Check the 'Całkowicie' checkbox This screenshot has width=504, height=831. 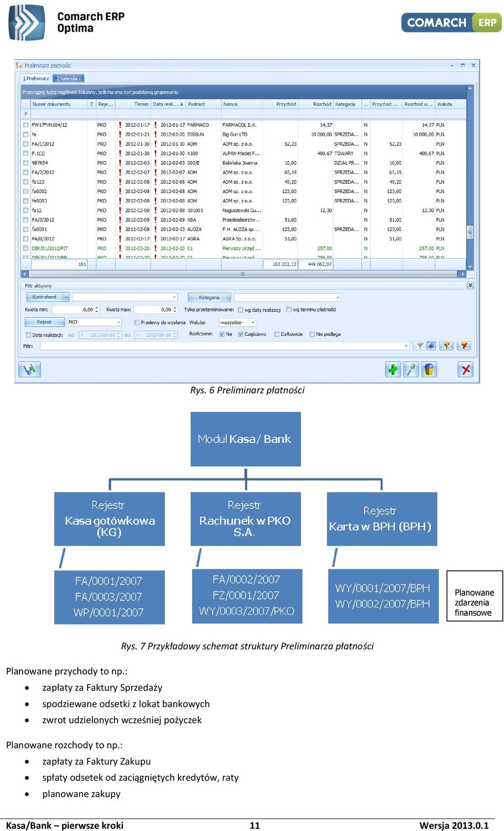277,334
